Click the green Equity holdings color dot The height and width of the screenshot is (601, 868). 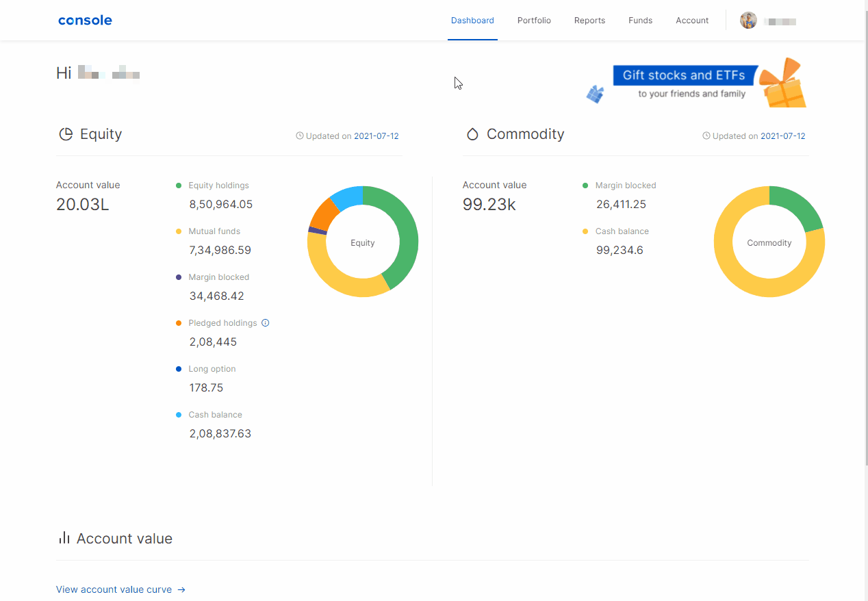coord(180,185)
